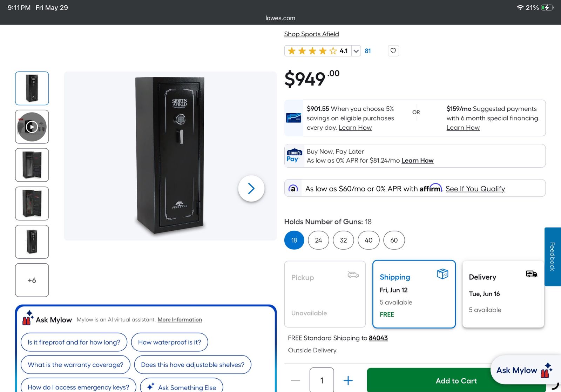Viewport: 561px width, 392px height.
Task: Ask 'How waterproof is it?'
Action: coord(169,342)
